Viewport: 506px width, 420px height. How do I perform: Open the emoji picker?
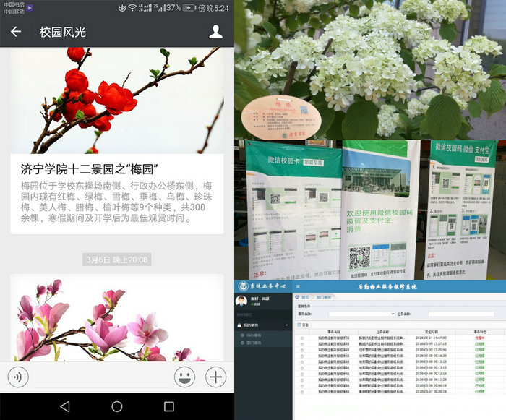pos(186,377)
